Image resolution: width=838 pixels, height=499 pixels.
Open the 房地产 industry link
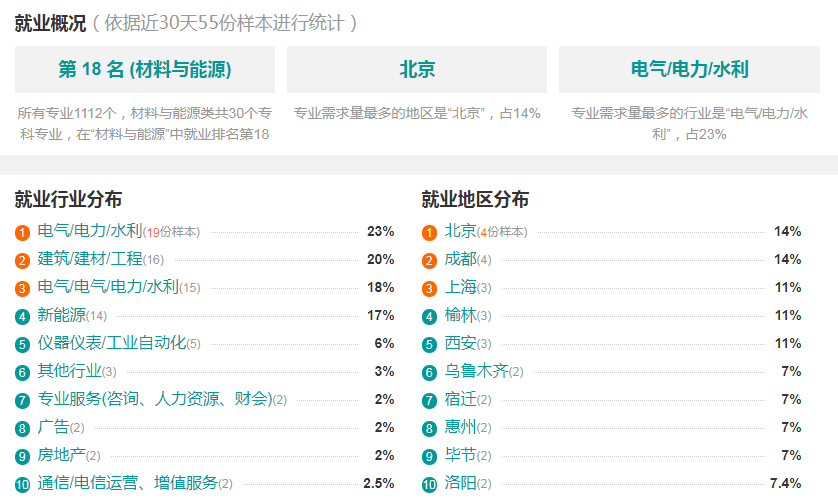click(61, 455)
